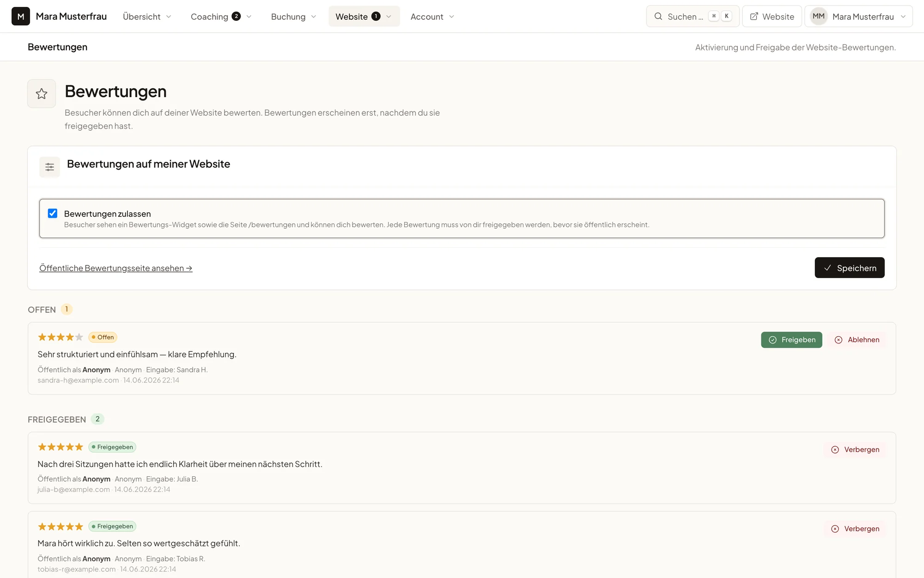Click 'Bewertungen auf meiner Website' heading

[148, 164]
